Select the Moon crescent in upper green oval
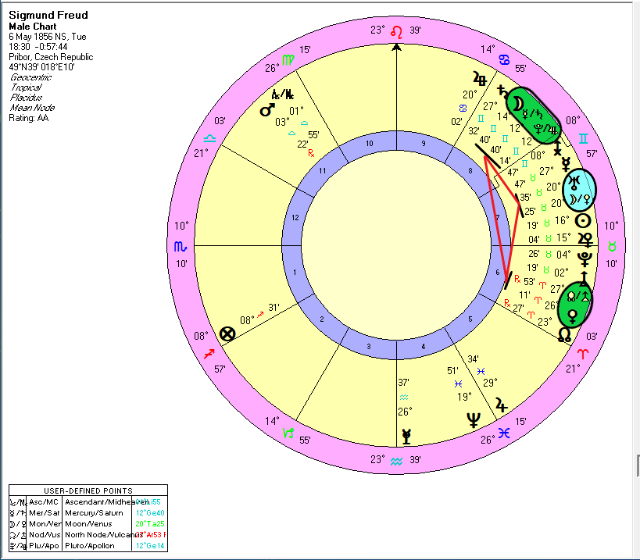Image resolution: width=640 pixels, height=560 pixels. pyautogui.click(x=517, y=104)
